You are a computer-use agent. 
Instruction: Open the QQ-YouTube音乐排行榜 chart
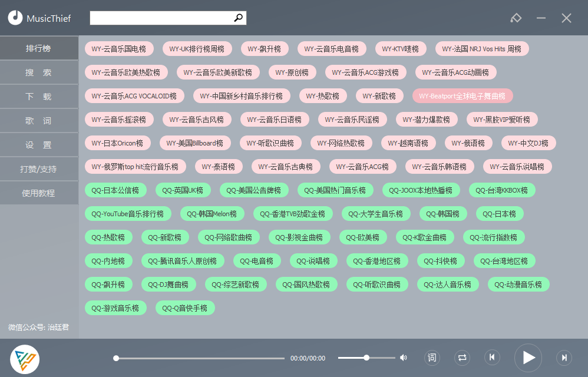[128, 214]
